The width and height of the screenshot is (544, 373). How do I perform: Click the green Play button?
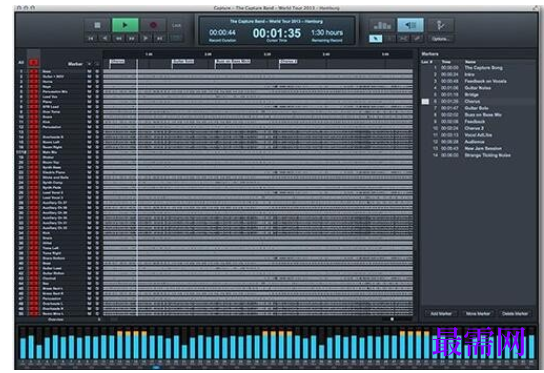point(125,25)
